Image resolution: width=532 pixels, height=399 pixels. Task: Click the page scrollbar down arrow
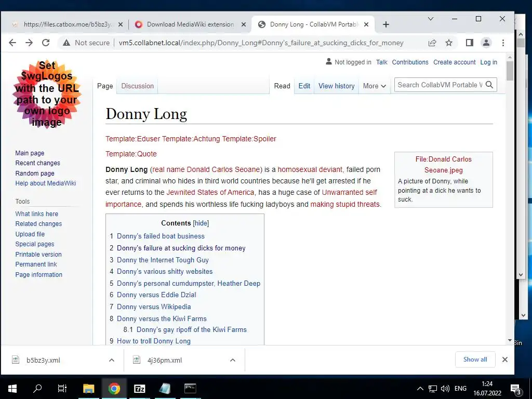tap(510, 340)
